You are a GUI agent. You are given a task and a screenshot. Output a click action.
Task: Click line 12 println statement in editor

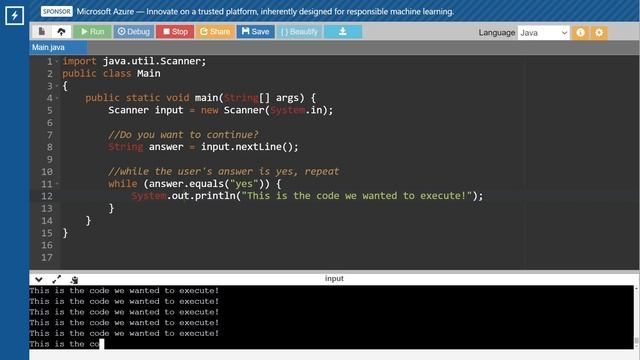coord(307,196)
